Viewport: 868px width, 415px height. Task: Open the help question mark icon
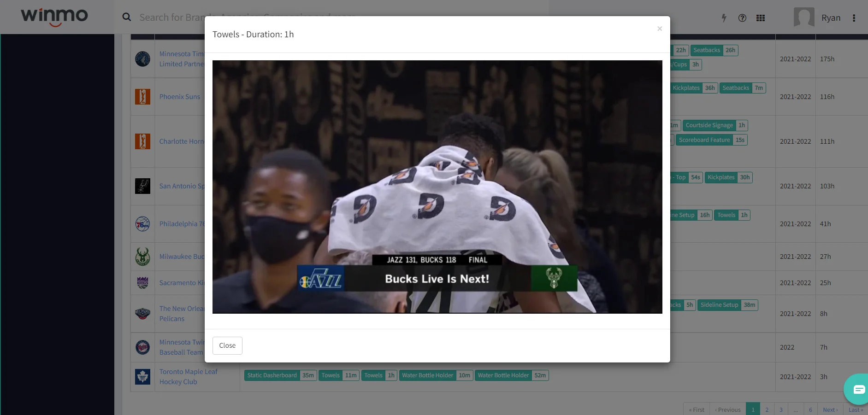(742, 18)
